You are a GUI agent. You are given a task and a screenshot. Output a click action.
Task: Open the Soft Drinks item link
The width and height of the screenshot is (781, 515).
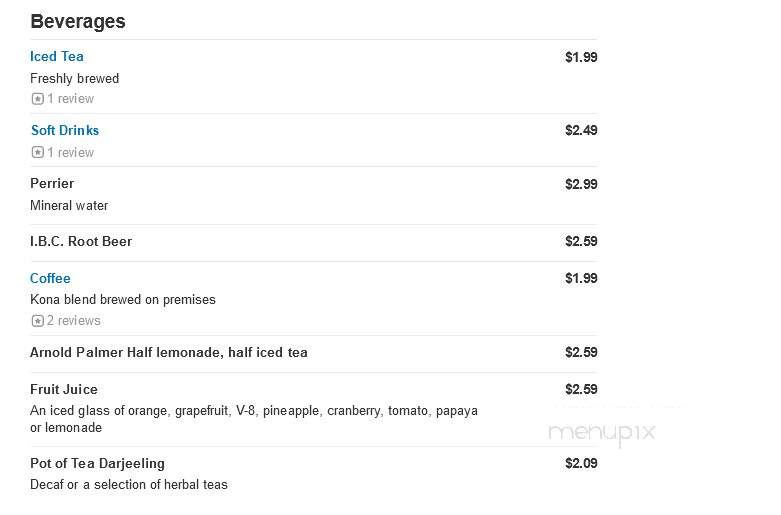pyautogui.click(x=65, y=130)
